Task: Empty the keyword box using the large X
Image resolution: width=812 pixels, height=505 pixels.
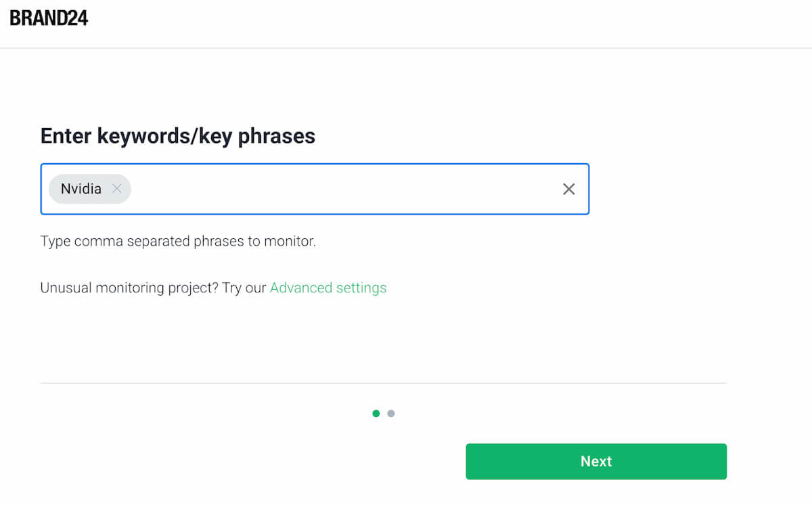Action: click(569, 189)
